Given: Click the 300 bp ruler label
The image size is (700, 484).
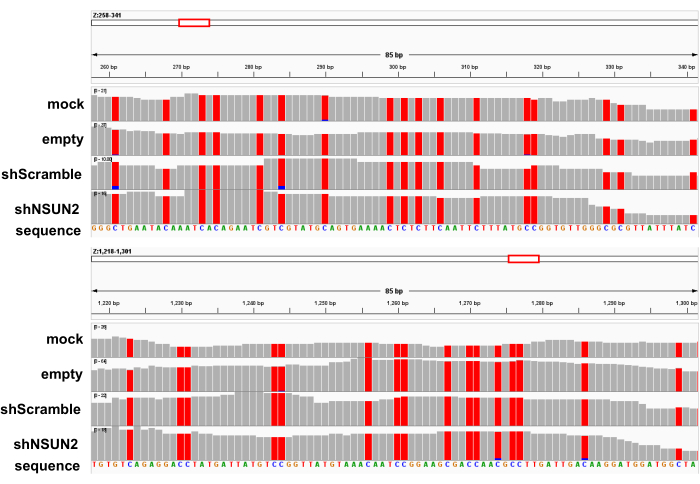Looking at the screenshot, I should tap(397, 67).
